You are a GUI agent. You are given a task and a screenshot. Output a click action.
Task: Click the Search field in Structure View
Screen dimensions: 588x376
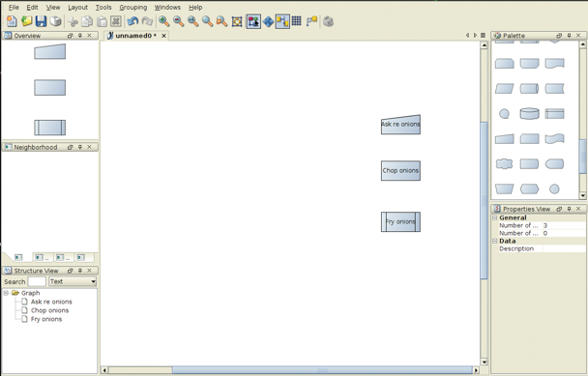tap(37, 281)
